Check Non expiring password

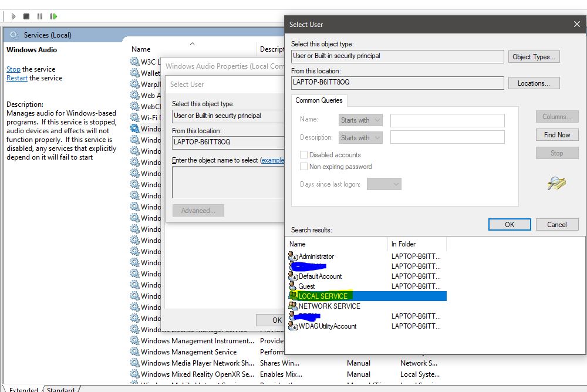(303, 166)
